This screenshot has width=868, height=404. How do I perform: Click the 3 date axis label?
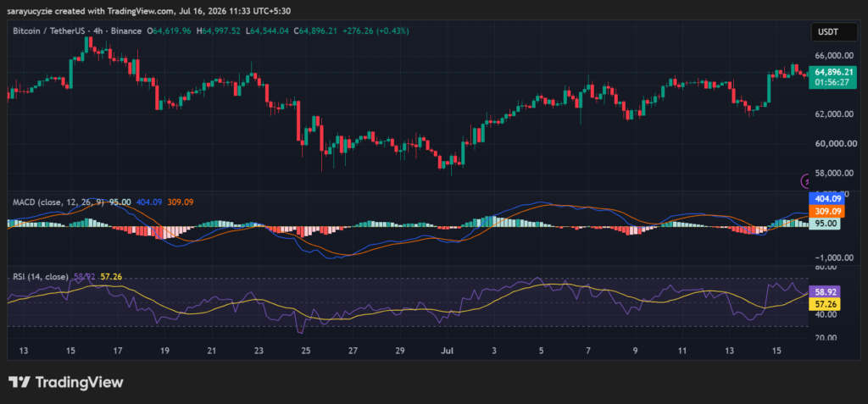coord(494,351)
